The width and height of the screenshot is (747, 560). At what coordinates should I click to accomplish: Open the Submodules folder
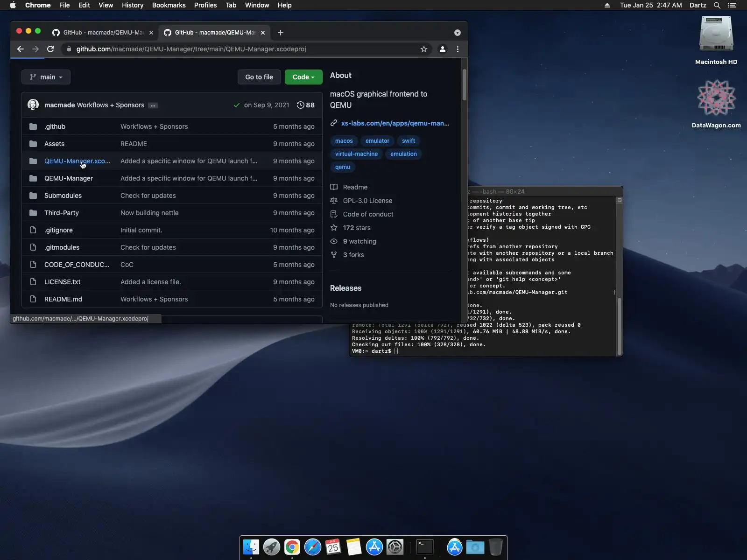click(63, 196)
